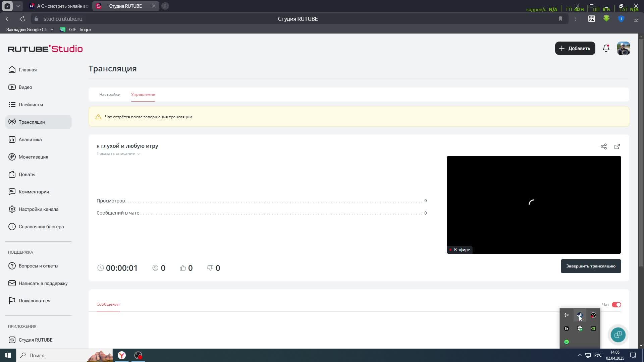Select the Управление tab
This screenshot has height=362, width=644.
143,95
